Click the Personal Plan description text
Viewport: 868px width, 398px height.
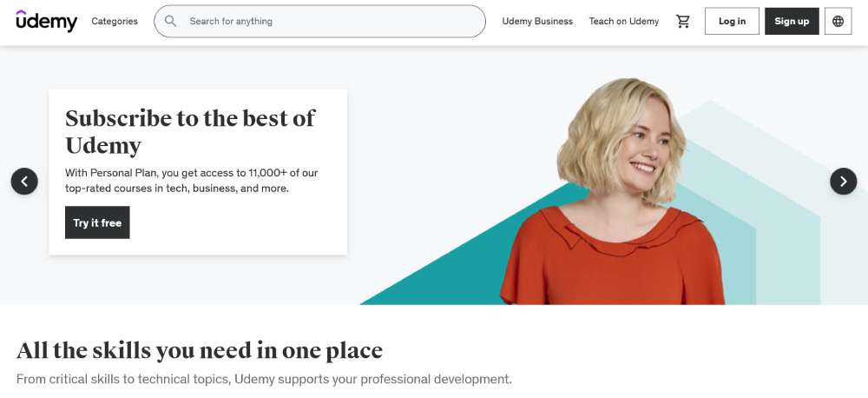pyautogui.click(x=192, y=180)
